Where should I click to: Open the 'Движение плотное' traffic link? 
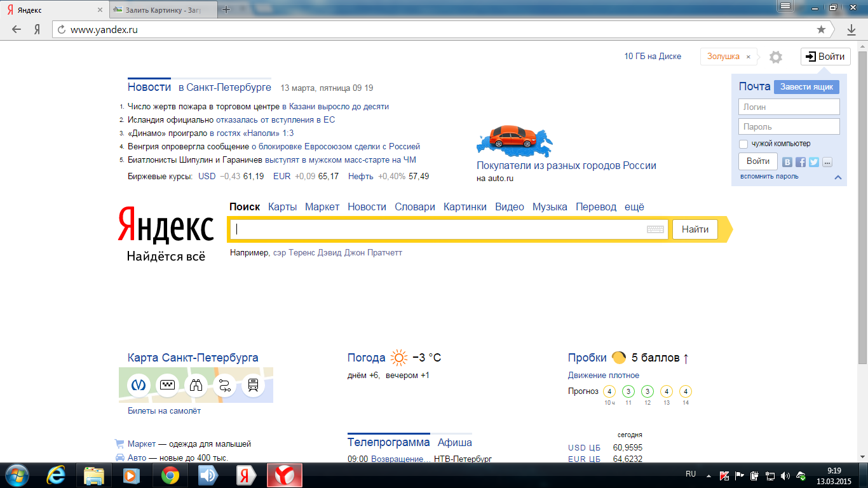tap(604, 376)
